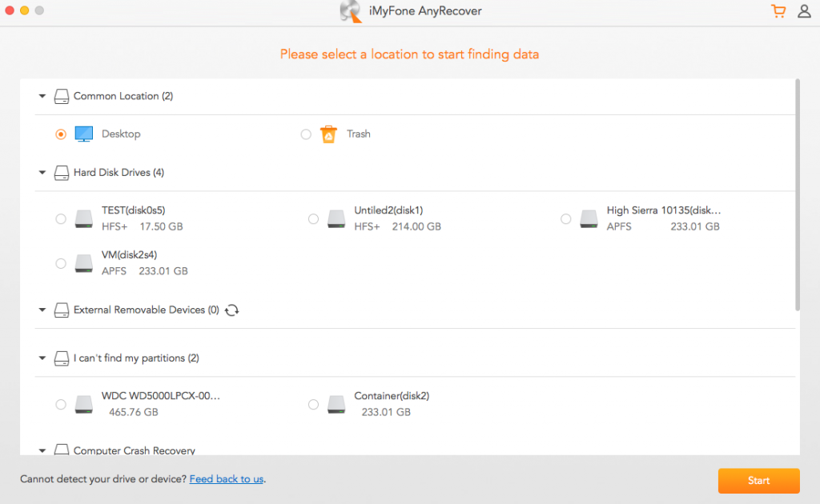This screenshot has width=820, height=504.
Task: Click the Container(disk2) name
Action: coord(392,396)
